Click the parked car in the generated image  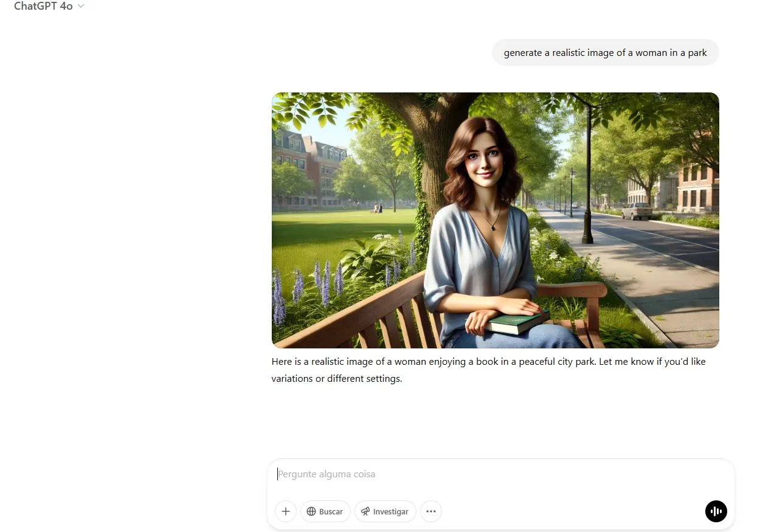click(x=637, y=211)
